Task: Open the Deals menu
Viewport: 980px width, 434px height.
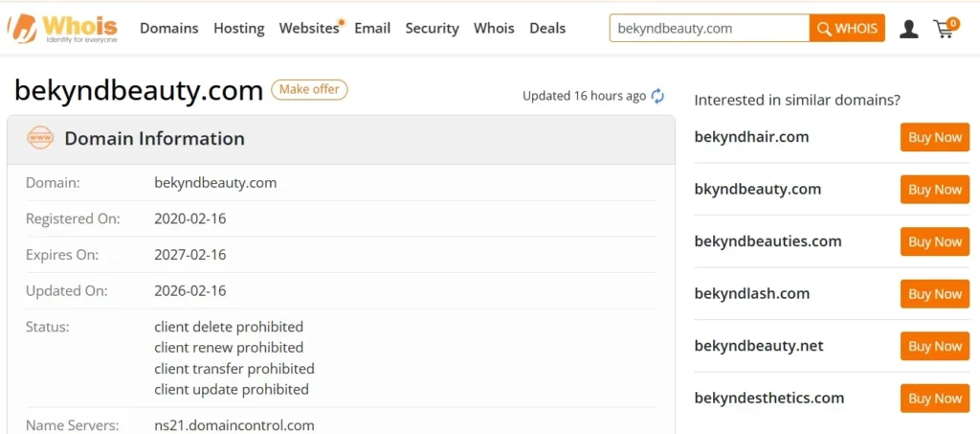Action: pyautogui.click(x=547, y=28)
